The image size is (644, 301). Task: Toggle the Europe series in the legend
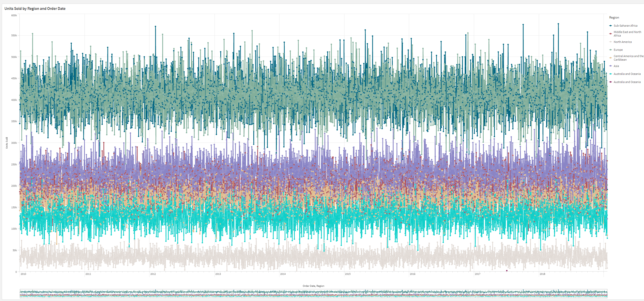[618, 50]
